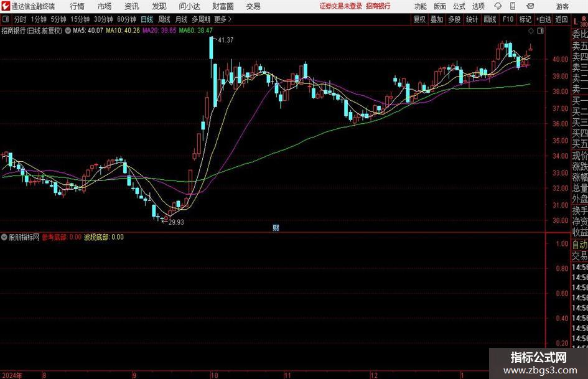Click the MA10: 40.26 indicator label

coord(123,30)
